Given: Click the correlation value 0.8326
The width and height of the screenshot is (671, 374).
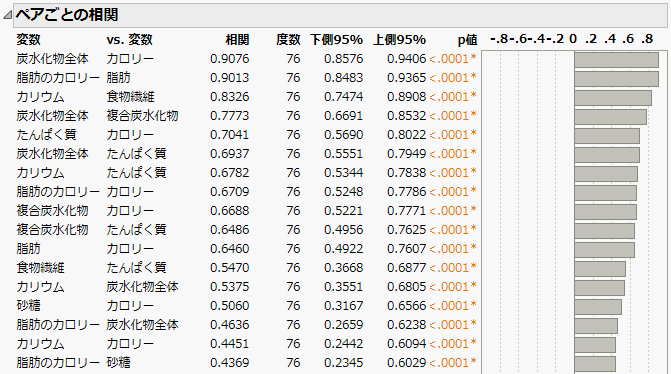Looking at the screenshot, I should coord(229,97).
